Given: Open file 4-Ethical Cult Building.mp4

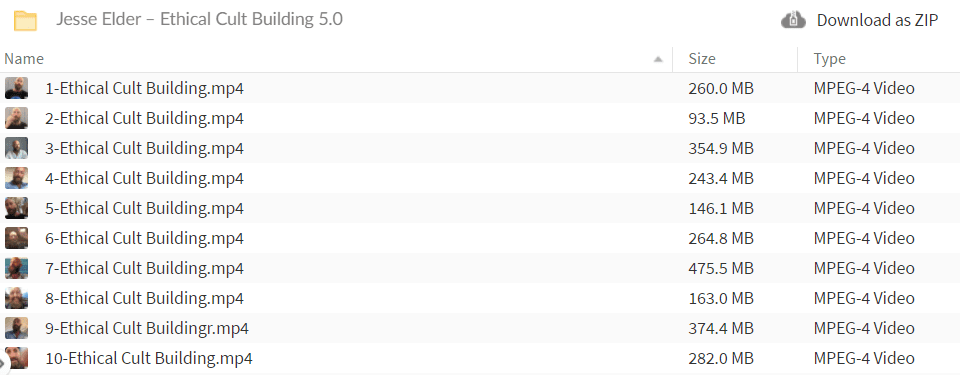Looking at the screenshot, I should point(144,178).
